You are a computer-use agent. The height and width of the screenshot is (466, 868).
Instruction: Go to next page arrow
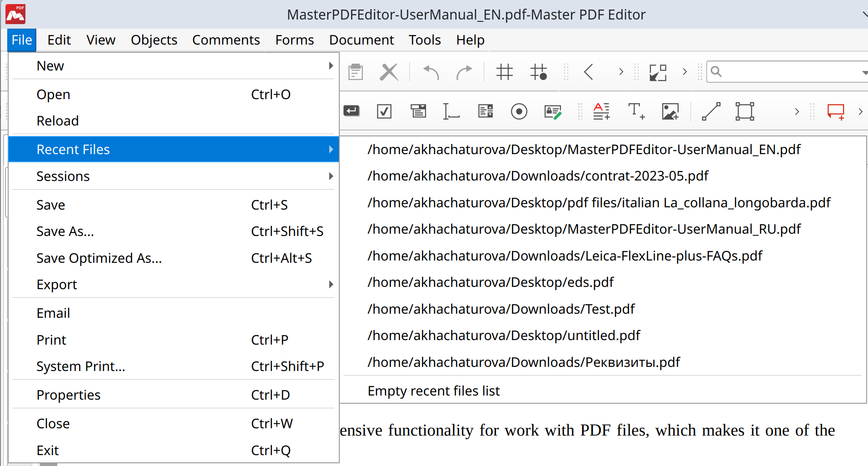621,72
